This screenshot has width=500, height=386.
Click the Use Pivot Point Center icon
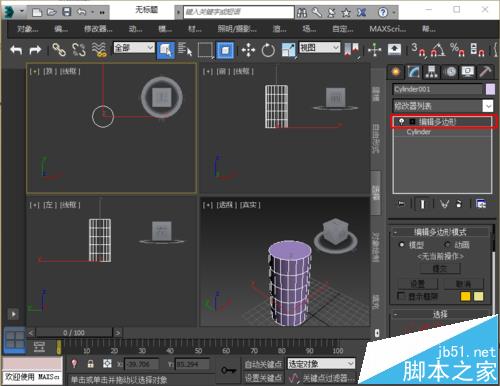pyautogui.click(x=352, y=50)
